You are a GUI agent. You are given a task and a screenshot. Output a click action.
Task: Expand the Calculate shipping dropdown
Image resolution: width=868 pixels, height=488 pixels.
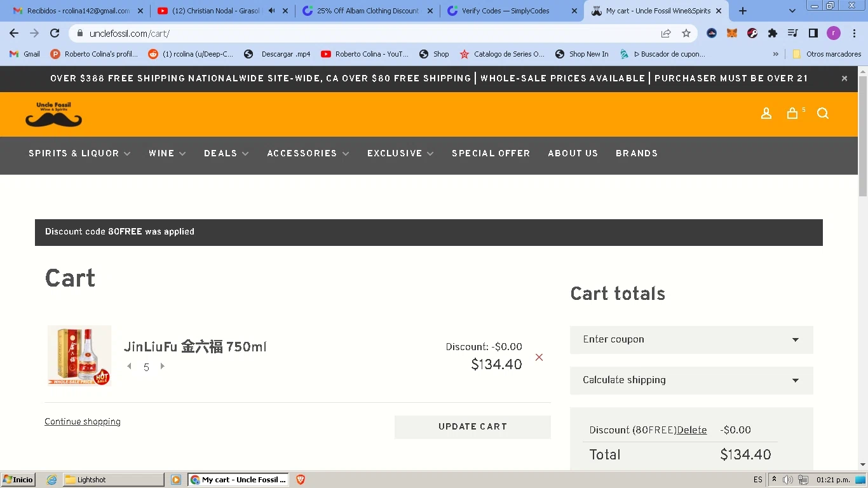point(691,380)
